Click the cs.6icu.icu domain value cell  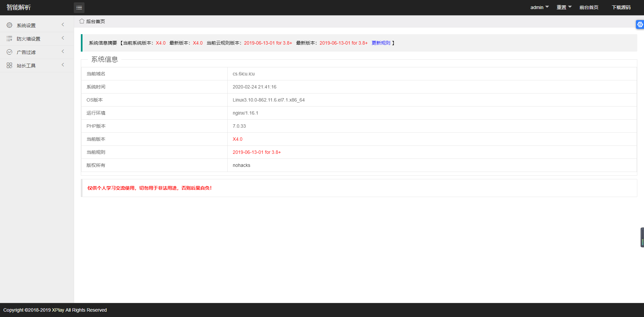click(x=244, y=74)
